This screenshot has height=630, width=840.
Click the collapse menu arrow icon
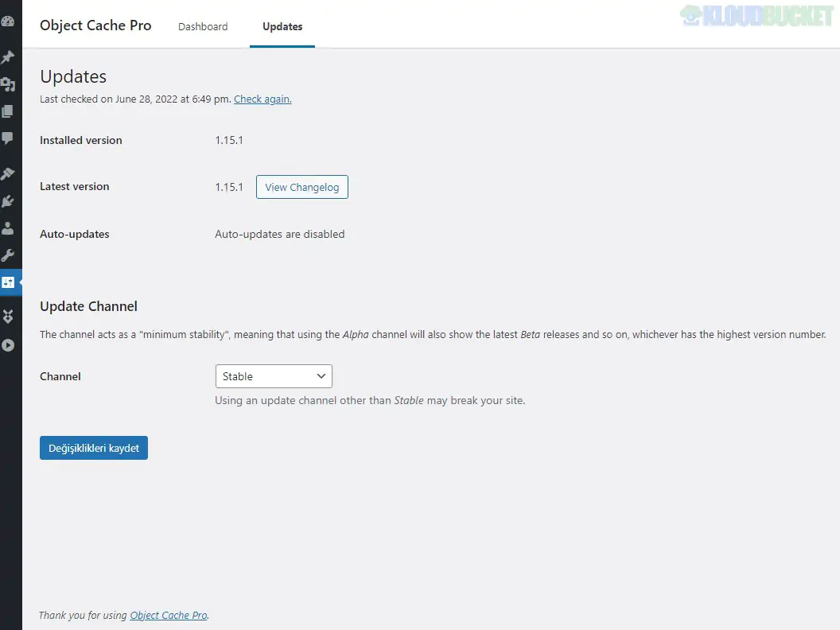[7, 345]
